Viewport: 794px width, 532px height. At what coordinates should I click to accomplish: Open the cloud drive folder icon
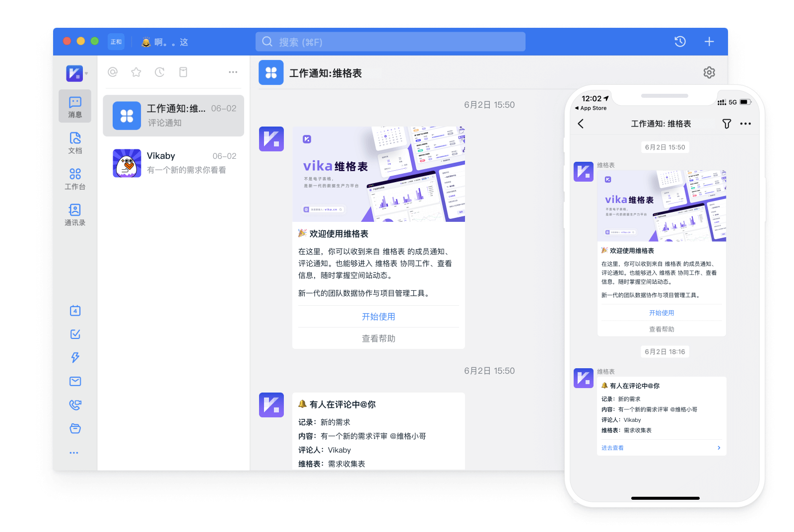point(75,428)
